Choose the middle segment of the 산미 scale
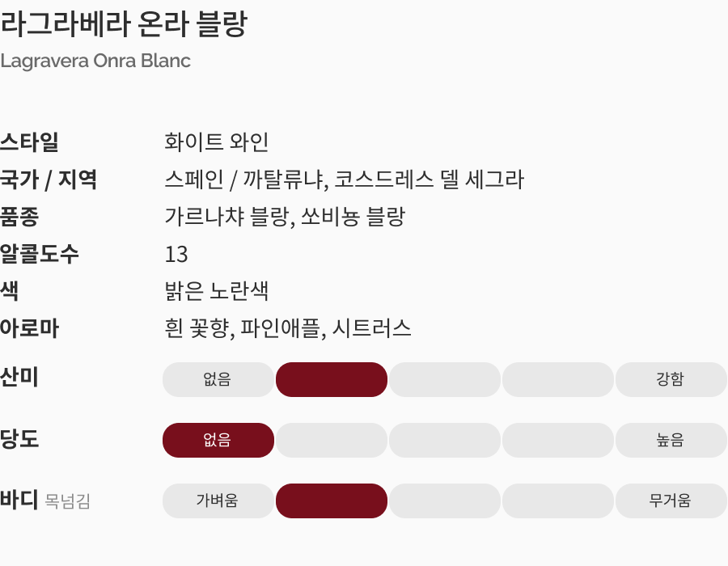 click(445, 380)
